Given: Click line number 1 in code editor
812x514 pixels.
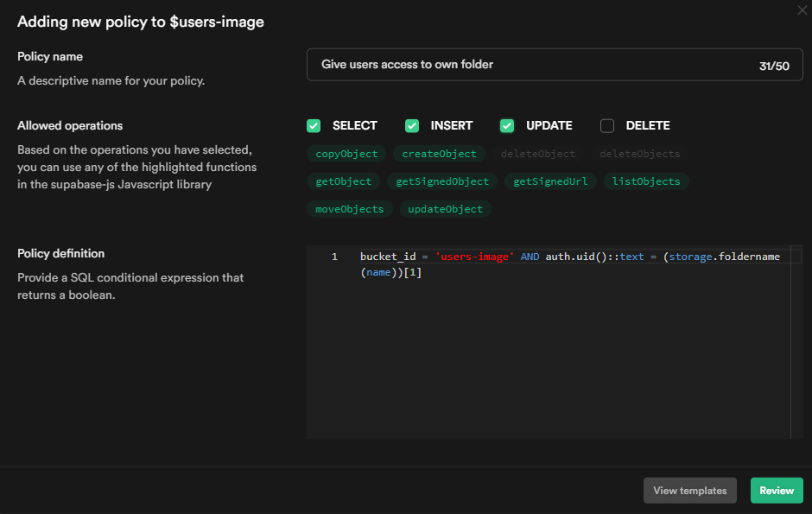Looking at the screenshot, I should [x=334, y=257].
